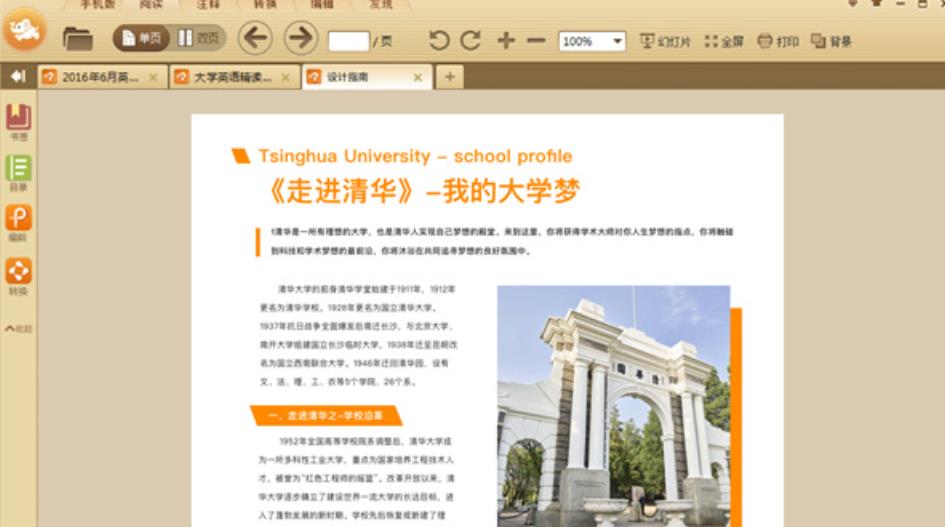Rotate page clockwise
The height and width of the screenshot is (527, 945).
click(x=471, y=40)
